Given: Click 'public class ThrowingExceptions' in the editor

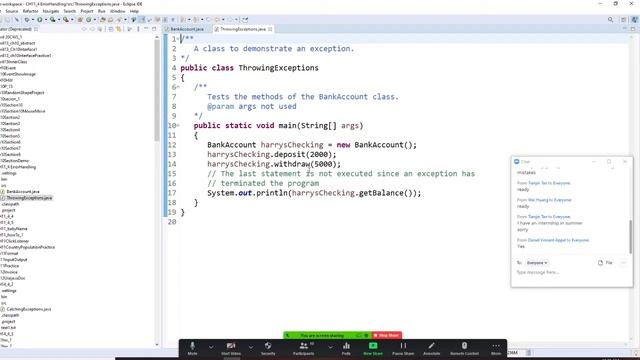Looking at the screenshot, I should (x=249, y=68).
